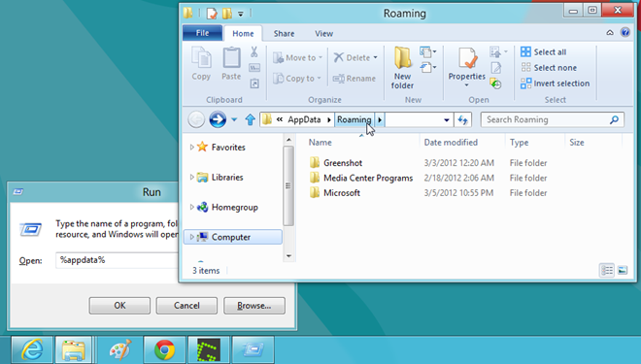Image resolution: width=641 pixels, height=364 pixels.
Task: Click the Back navigation arrow
Action: pyautogui.click(x=196, y=119)
